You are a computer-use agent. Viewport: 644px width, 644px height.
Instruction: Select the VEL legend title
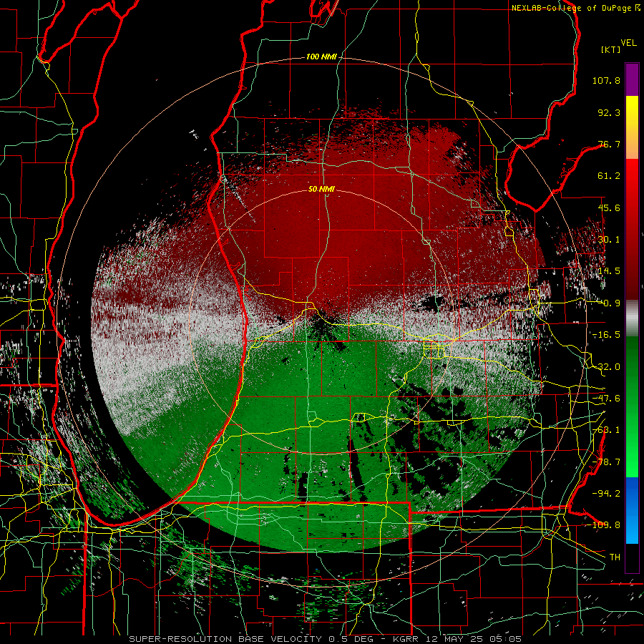point(628,42)
